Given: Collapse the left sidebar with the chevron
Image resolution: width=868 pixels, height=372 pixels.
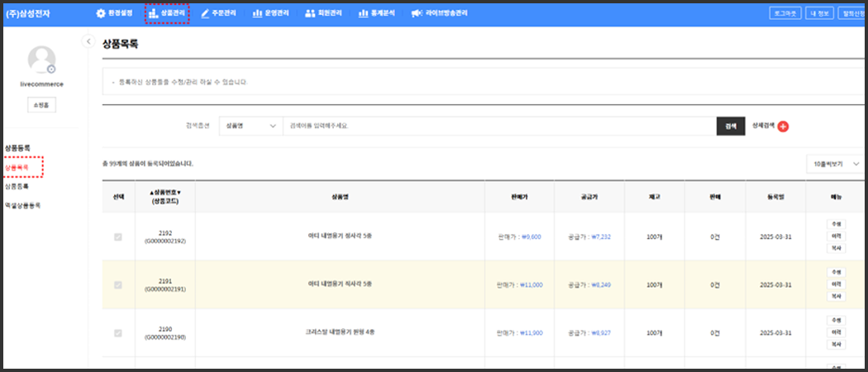Looking at the screenshot, I should 88,41.
